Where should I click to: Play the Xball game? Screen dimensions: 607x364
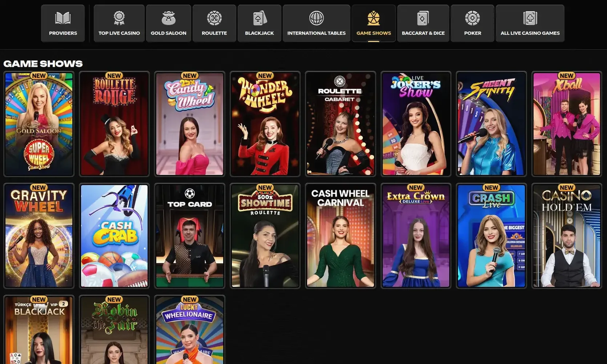(567, 124)
